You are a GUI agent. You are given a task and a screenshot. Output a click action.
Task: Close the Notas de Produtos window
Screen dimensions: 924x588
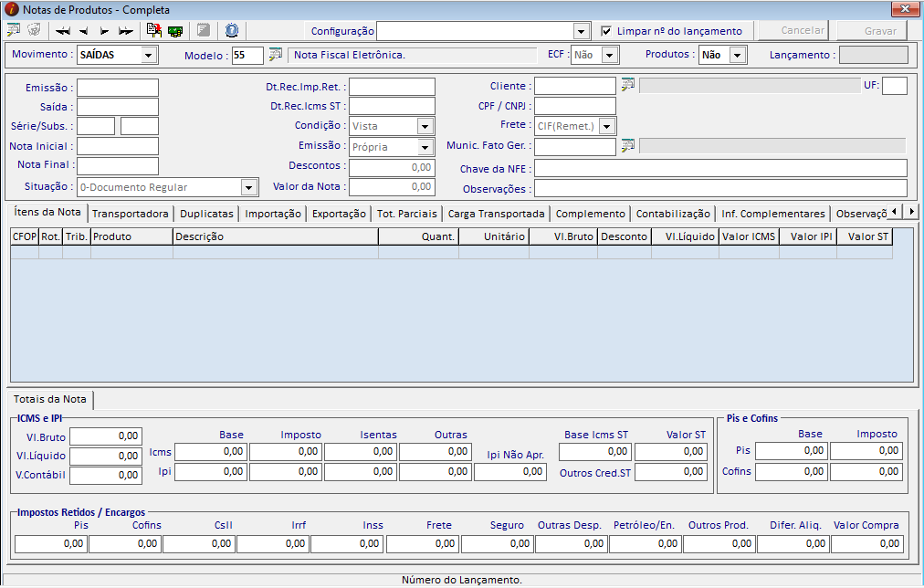(x=905, y=9)
